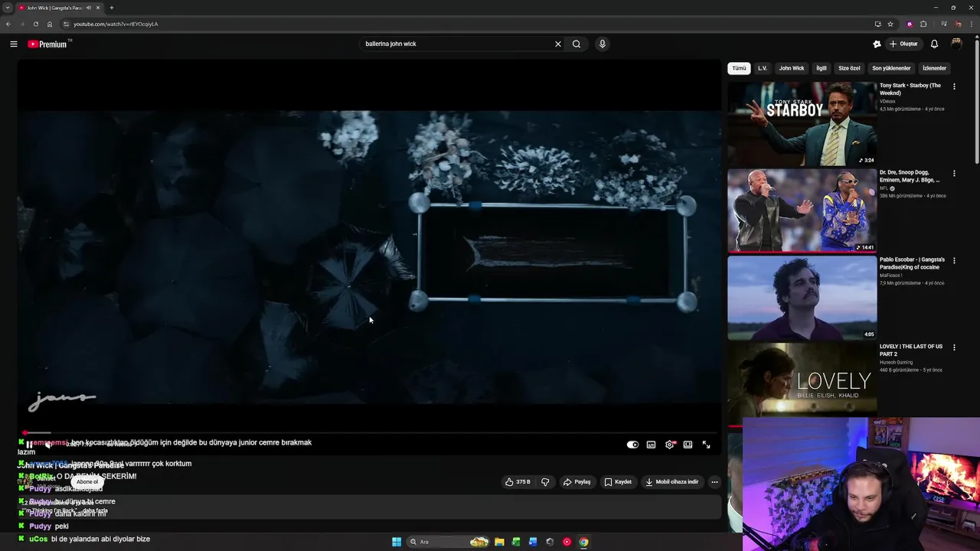This screenshot has width=980, height=551.
Task: Open the Dr. Dre halftime show thumbnail
Action: click(x=802, y=210)
